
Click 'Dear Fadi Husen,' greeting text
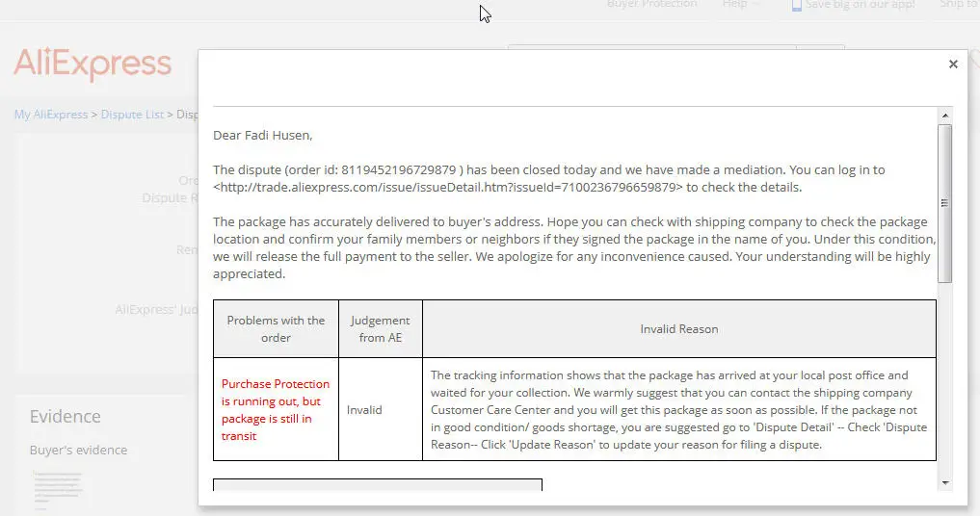coord(262,135)
